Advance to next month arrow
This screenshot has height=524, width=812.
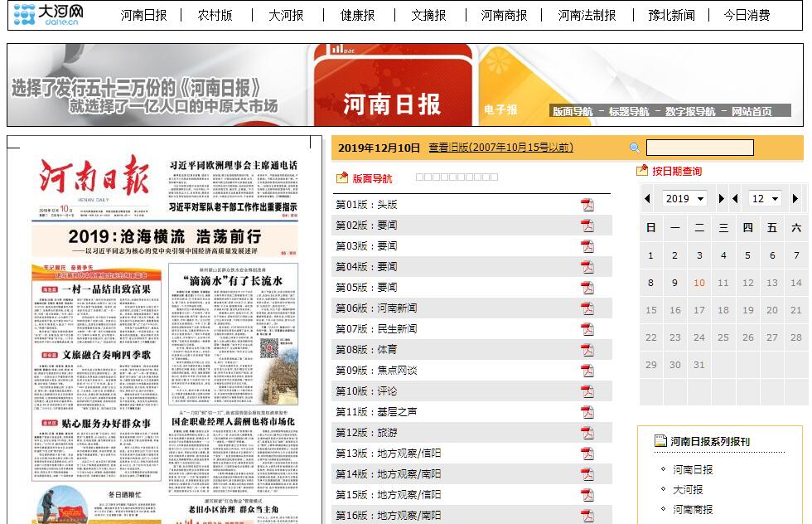click(795, 199)
